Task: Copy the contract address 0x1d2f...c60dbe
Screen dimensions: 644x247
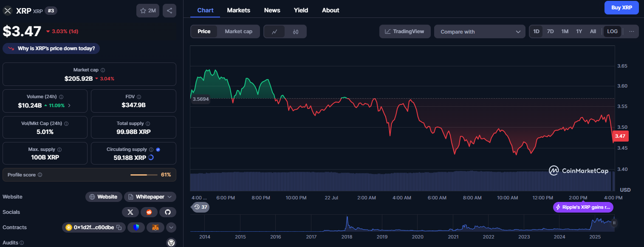Action: [119, 227]
